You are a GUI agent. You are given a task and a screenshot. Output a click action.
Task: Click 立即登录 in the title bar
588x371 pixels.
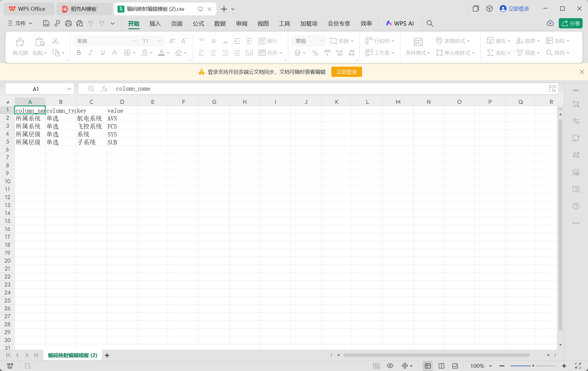(x=514, y=9)
